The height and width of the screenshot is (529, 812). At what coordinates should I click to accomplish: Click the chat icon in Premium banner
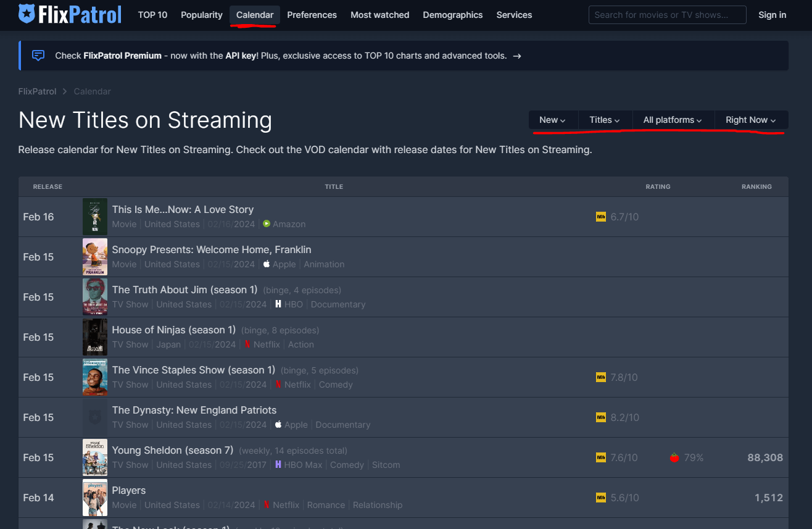[38, 56]
